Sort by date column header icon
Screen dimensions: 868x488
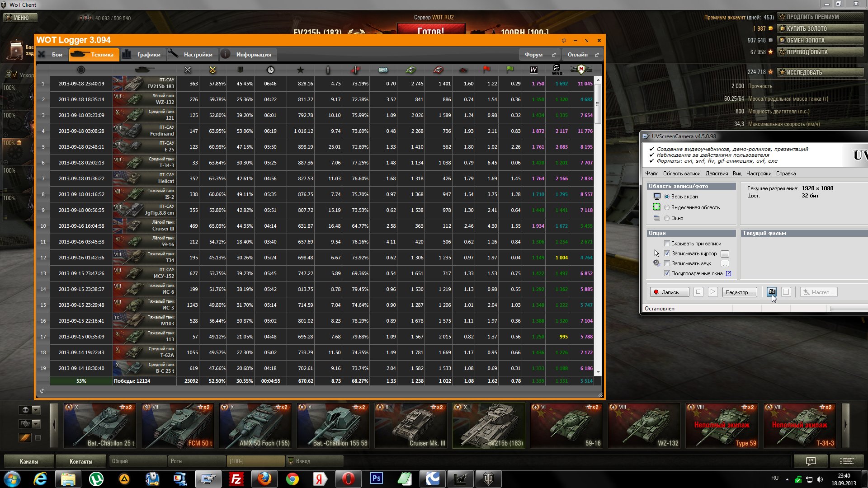81,70
